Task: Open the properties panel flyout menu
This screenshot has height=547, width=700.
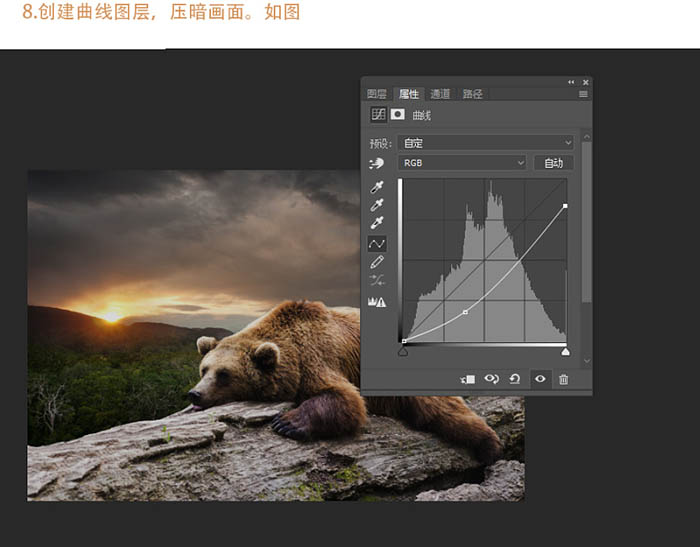Action: click(x=583, y=94)
